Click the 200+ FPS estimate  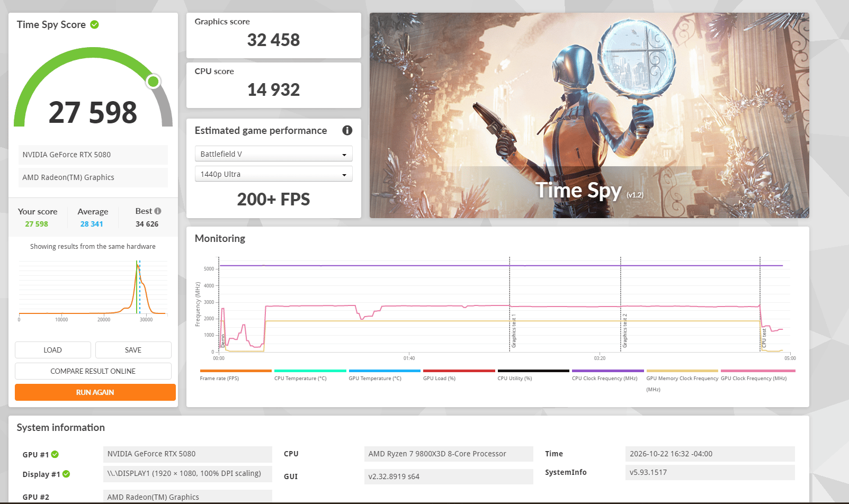point(273,199)
